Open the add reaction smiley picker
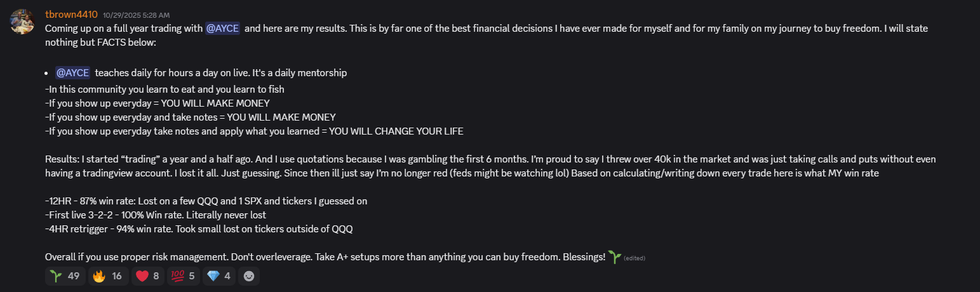980x292 pixels. coord(248,276)
